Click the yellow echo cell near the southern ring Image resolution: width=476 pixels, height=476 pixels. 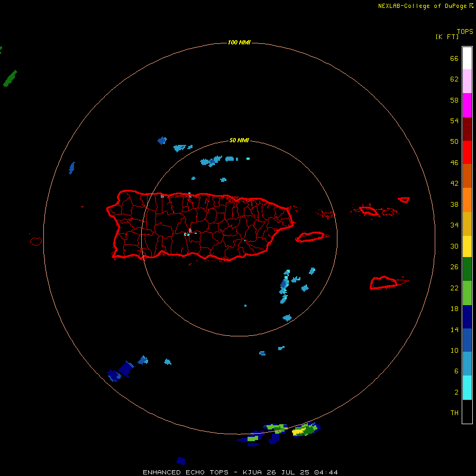(x=299, y=431)
